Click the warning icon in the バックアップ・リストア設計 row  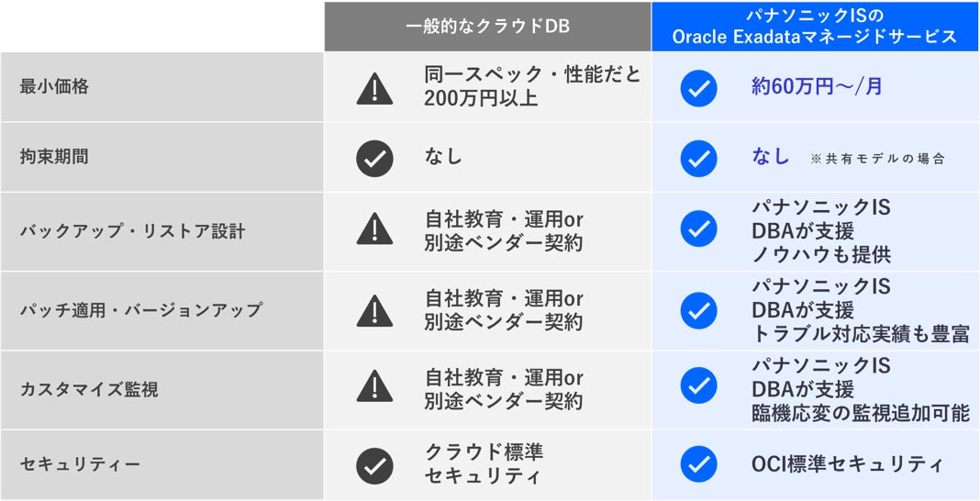point(374,228)
